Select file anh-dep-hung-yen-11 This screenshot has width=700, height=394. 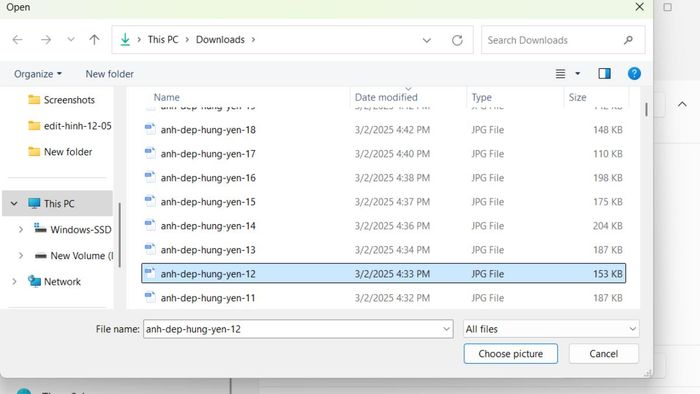pos(383,298)
